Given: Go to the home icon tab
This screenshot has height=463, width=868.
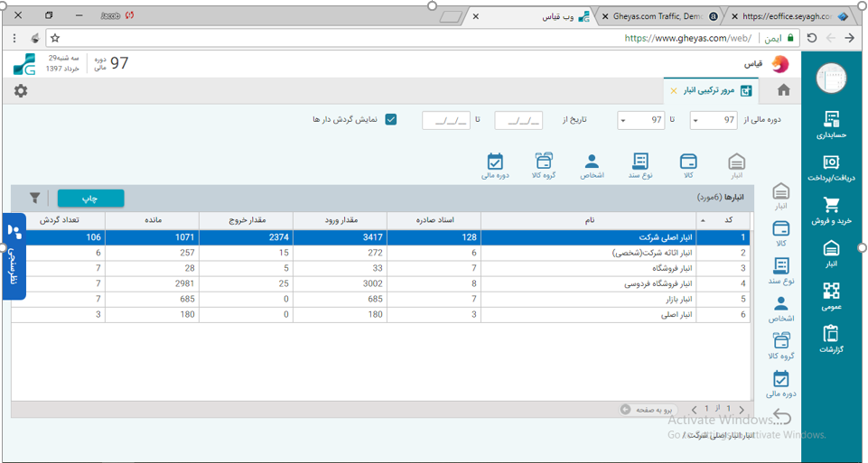Looking at the screenshot, I should click(x=783, y=90).
